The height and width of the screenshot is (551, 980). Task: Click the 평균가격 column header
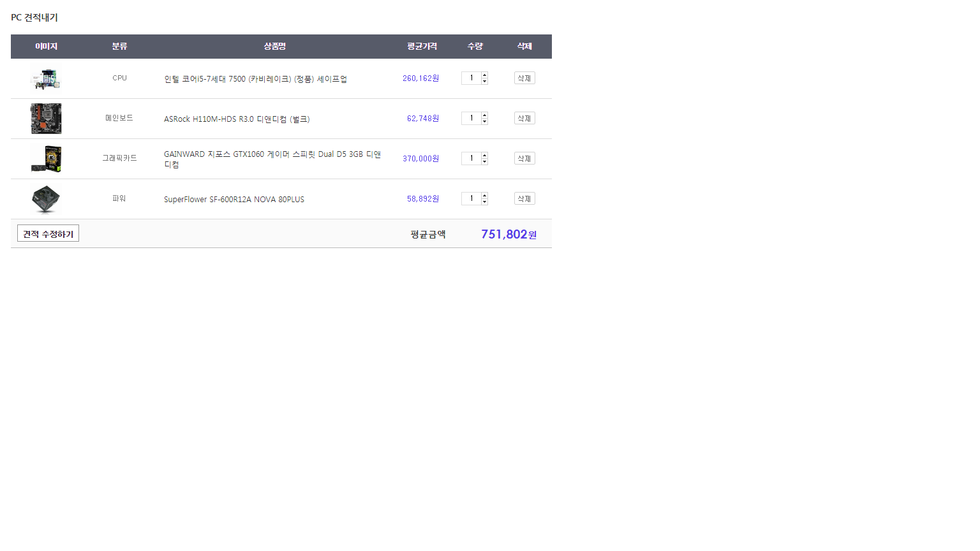(422, 47)
